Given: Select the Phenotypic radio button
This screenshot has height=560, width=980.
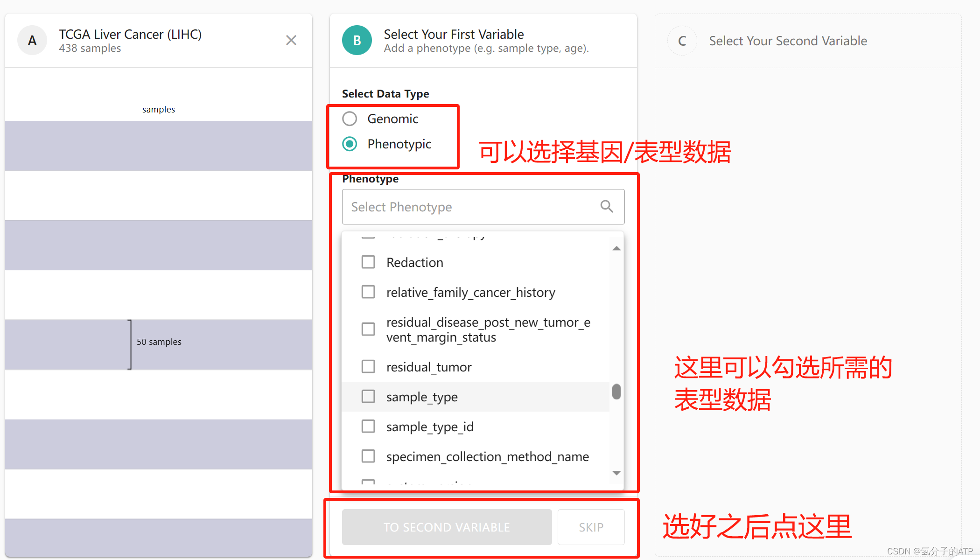Looking at the screenshot, I should pyautogui.click(x=350, y=144).
